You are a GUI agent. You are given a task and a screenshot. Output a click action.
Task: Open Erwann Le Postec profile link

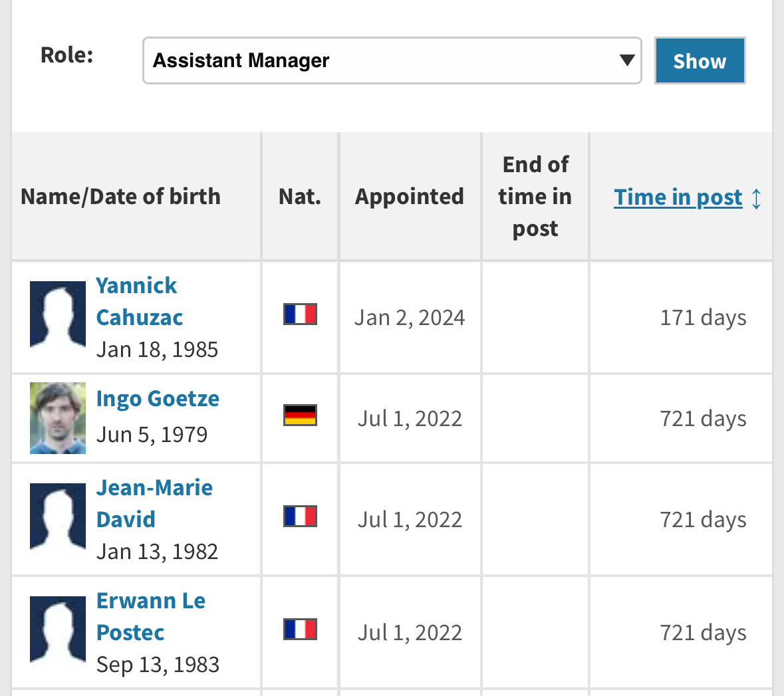[151, 616]
